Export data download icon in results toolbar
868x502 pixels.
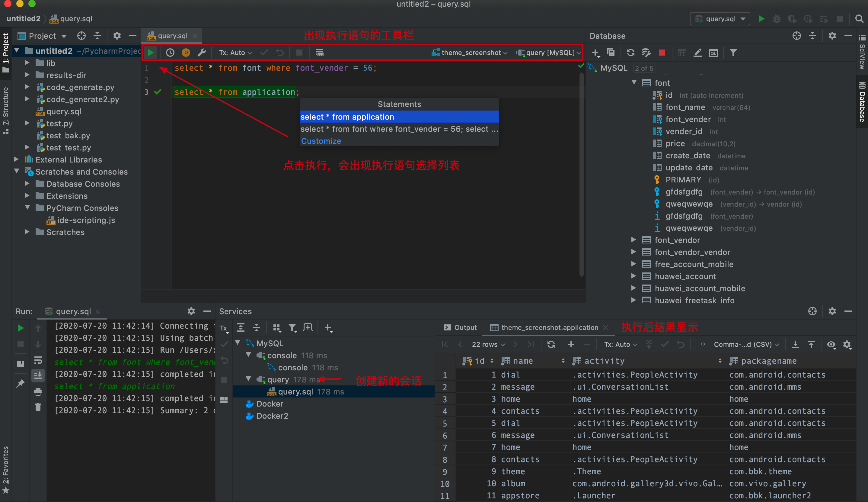[795, 344]
